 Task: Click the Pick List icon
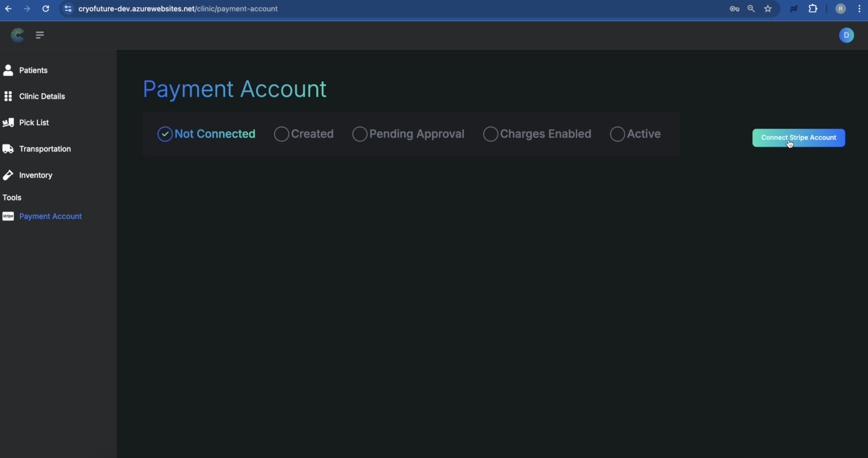coord(9,122)
